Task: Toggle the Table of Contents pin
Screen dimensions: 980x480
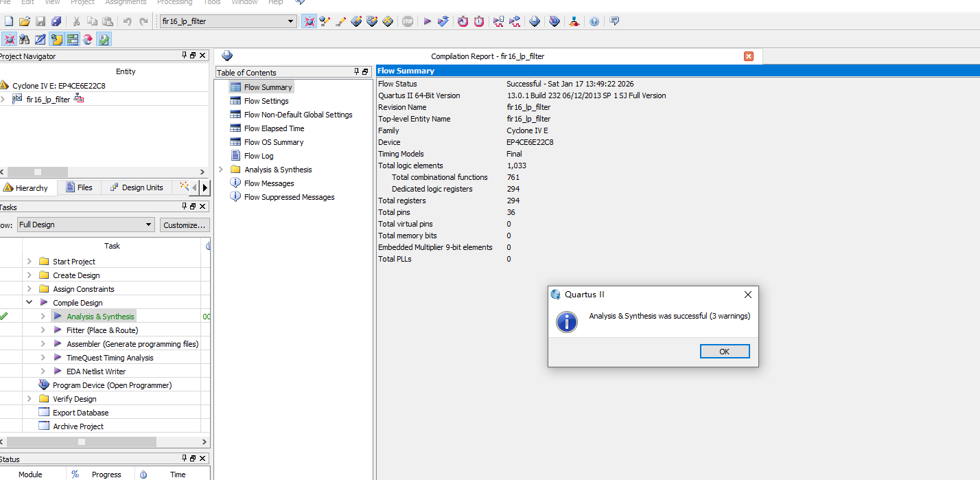Action: tap(357, 72)
